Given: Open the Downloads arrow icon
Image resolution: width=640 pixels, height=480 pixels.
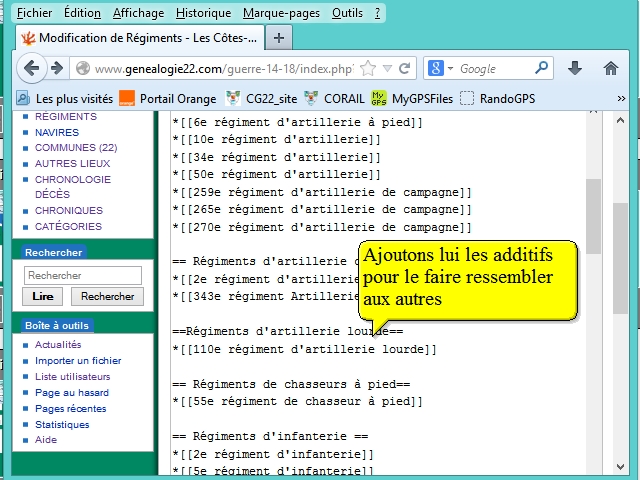Looking at the screenshot, I should click(x=575, y=68).
